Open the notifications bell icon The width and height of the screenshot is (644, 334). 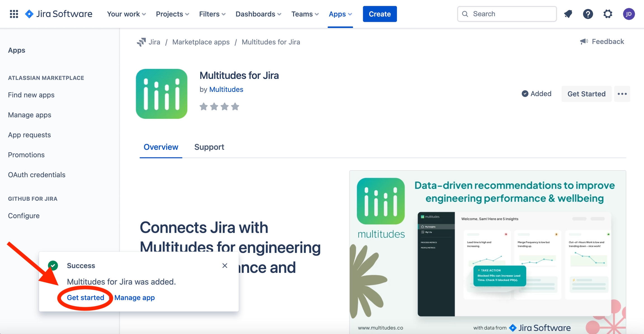coord(568,14)
